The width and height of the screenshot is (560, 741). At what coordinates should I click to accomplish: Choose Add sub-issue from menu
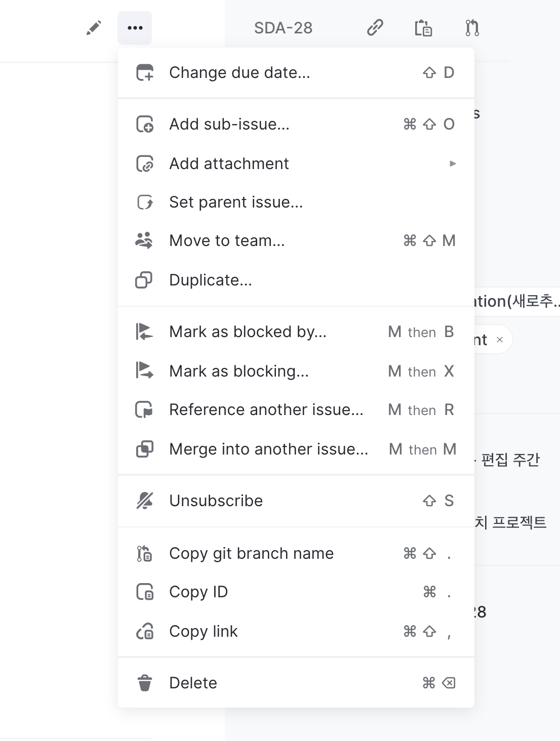[x=229, y=125]
